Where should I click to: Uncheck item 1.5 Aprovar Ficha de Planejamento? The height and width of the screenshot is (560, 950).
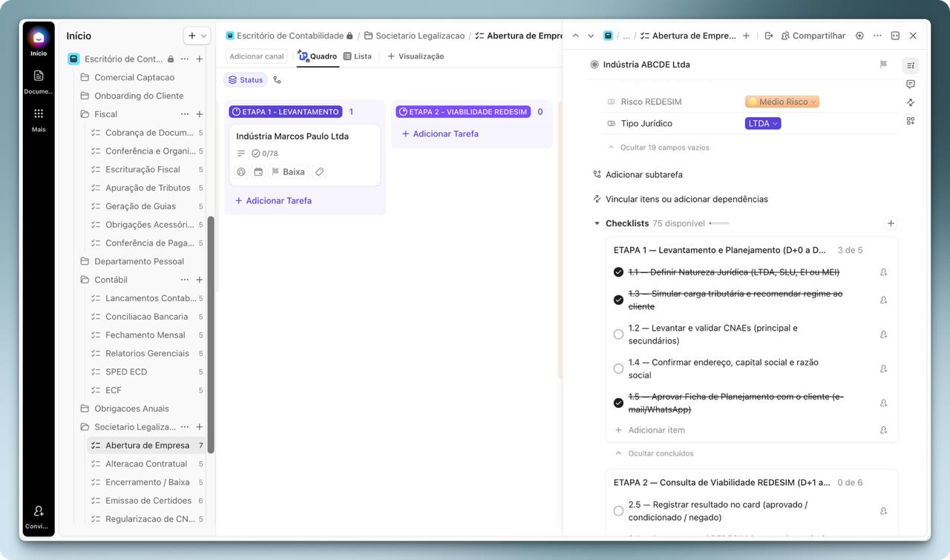tap(618, 403)
